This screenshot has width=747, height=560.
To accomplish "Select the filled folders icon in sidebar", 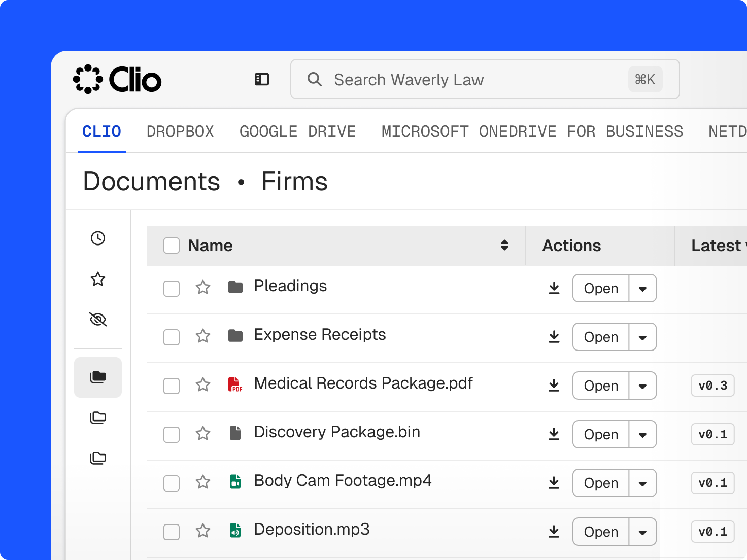I will [98, 377].
